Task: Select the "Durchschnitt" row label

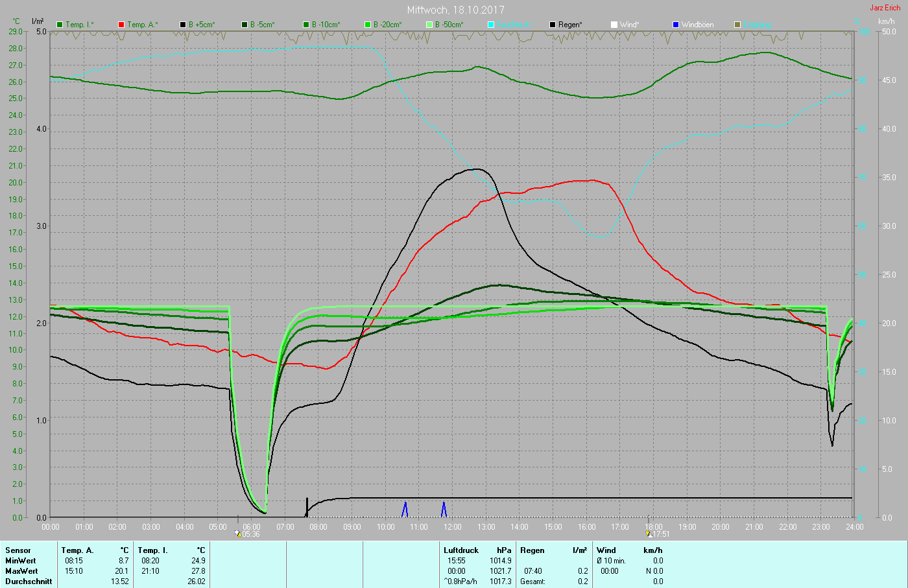Action: coord(29,582)
